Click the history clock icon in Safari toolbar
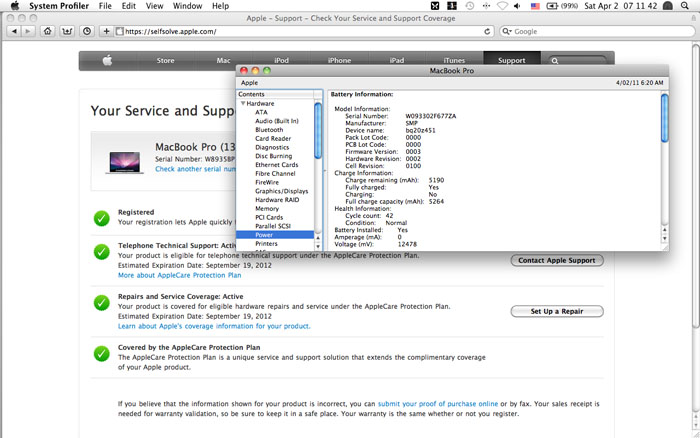This screenshot has height=438, width=700. pyautogui.click(x=87, y=31)
